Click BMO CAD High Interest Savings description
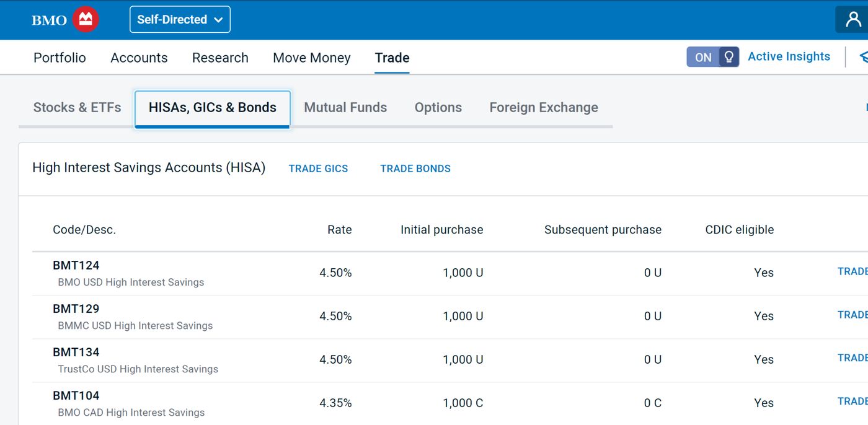Image resolution: width=868 pixels, height=425 pixels. (x=131, y=412)
